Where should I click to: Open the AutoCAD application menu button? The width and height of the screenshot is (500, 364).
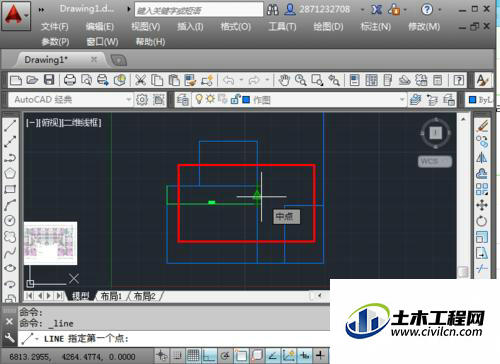pyautogui.click(x=16, y=16)
